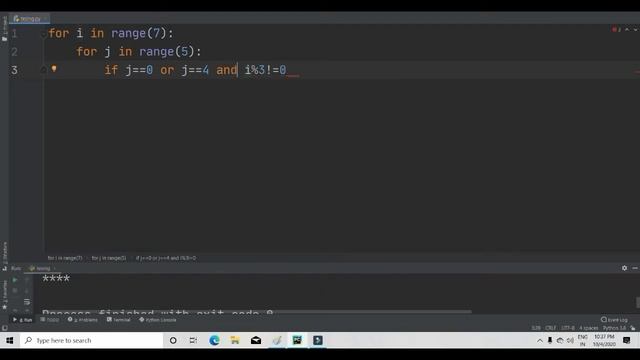Toggle tool window bars icon in bottom-left corner
Image resolution: width=640 pixels, height=360 pixels.
[4, 328]
